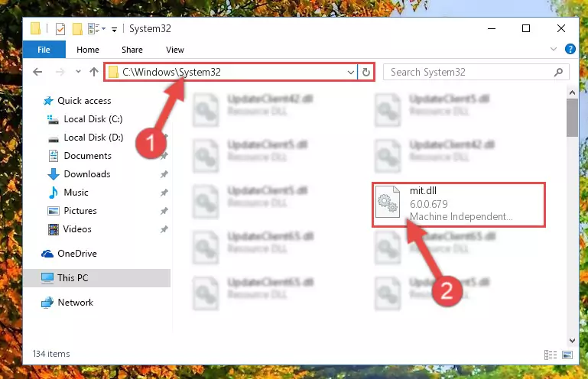
Task: Open the recent locations dropdown
Action: click(78, 71)
